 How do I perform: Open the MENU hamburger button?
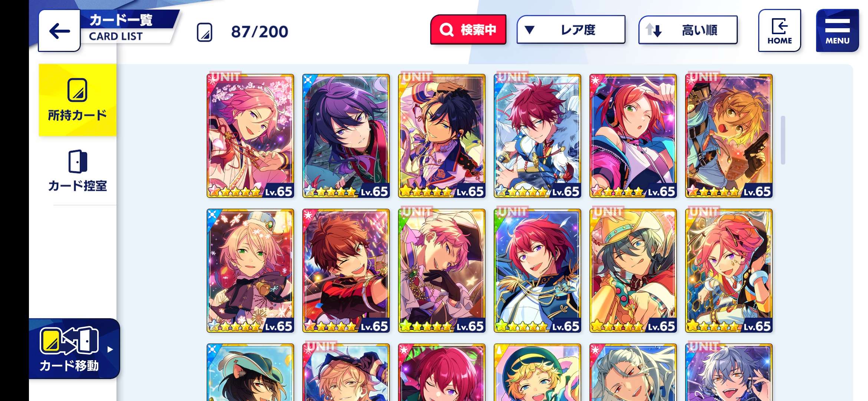837,30
